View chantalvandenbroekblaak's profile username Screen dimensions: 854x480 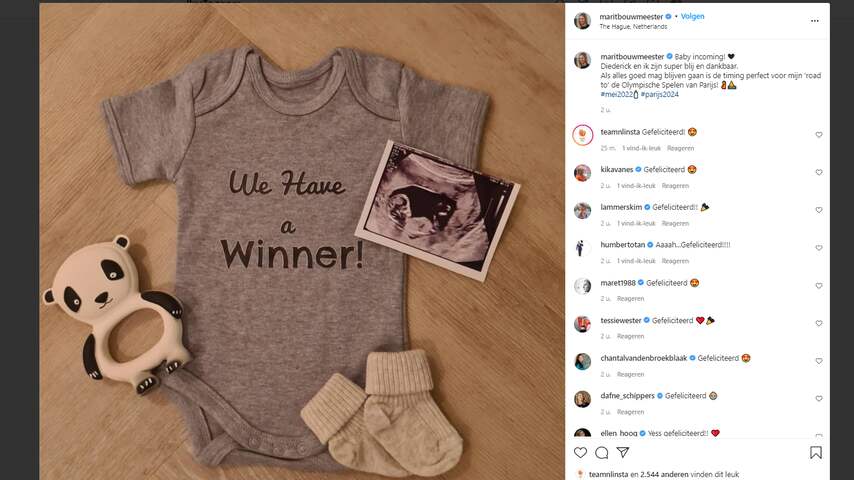click(644, 358)
